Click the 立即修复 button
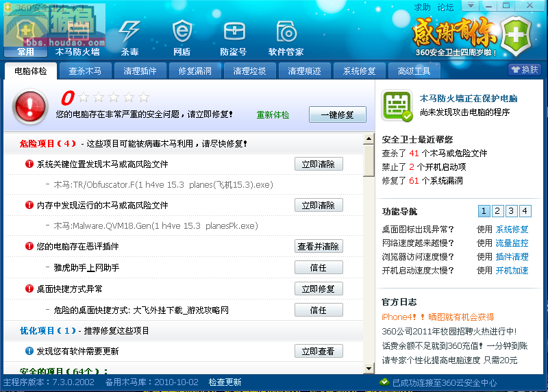The width and height of the screenshot is (548, 392). pyautogui.click(x=319, y=289)
